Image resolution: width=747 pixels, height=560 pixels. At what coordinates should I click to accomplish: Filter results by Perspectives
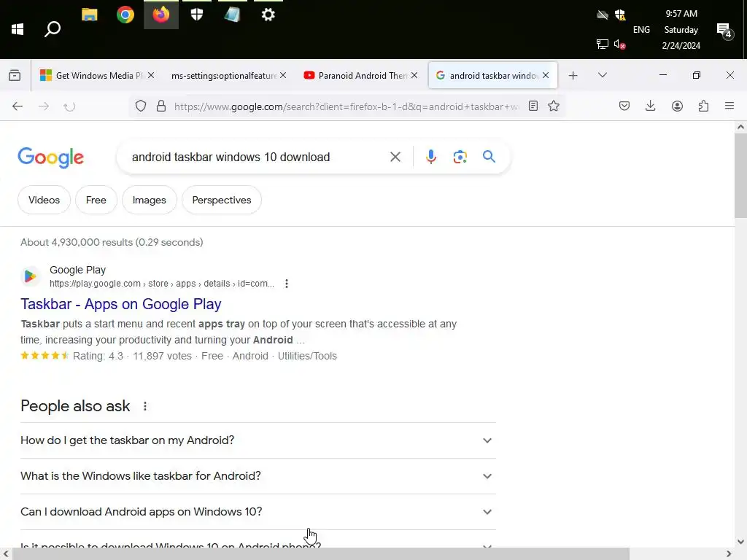(222, 200)
